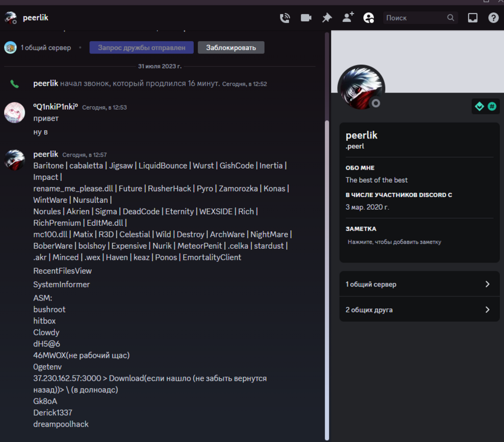The image size is (504, 442).
Task: Click 'Сегодня, в 12:57' timestamp
Action: click(85, 155)
